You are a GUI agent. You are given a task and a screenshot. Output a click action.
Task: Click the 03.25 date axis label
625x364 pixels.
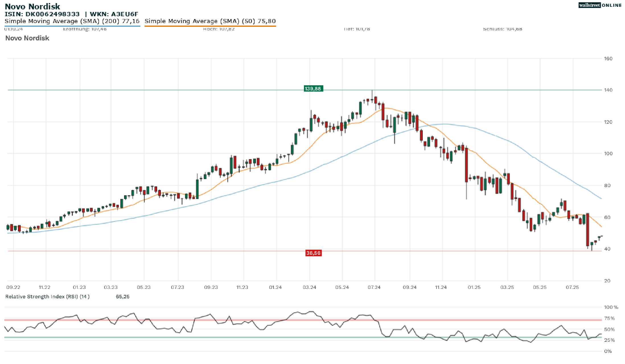pos(507,287)
